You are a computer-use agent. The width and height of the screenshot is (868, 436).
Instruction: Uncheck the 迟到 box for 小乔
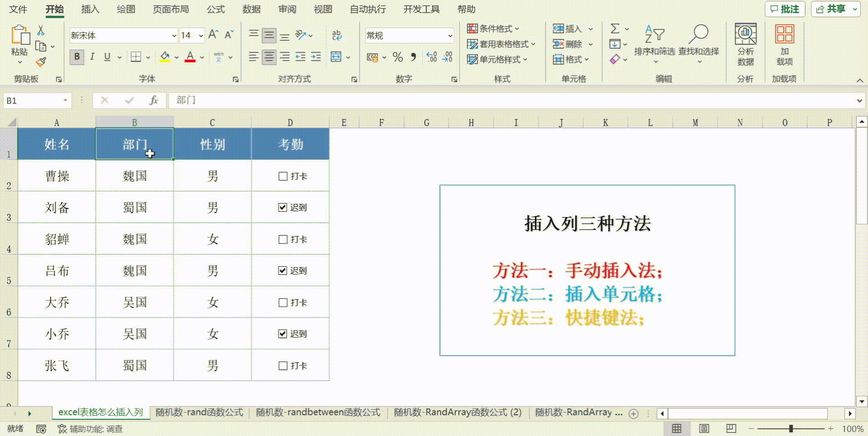pyautogui.click(x=283, y=334)
